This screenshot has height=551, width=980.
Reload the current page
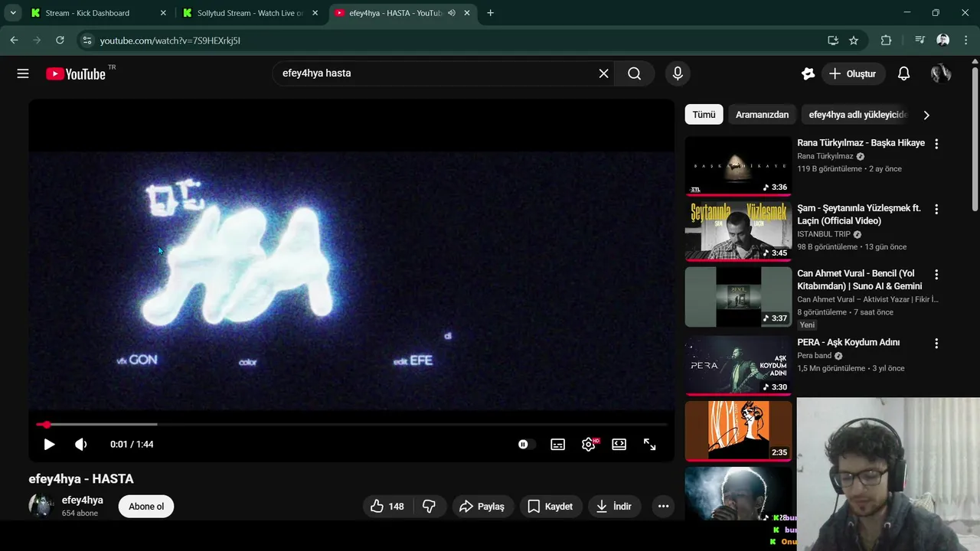pos(60,41)
